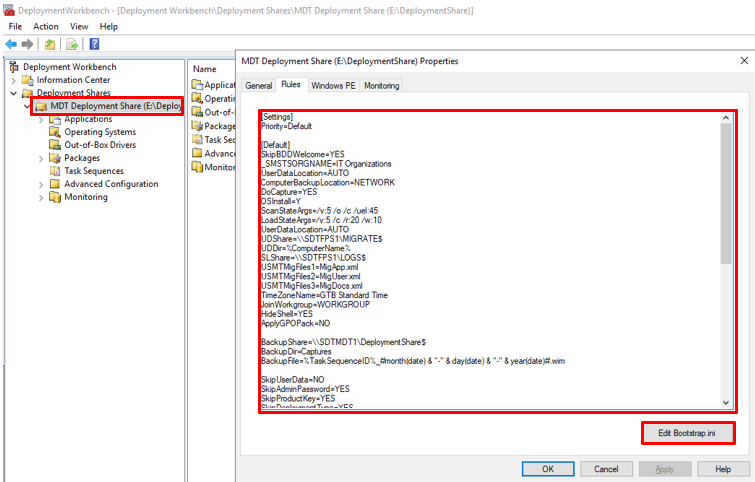Click the Cancel button
Screen dimensions: 755x482
coord(606,469)
